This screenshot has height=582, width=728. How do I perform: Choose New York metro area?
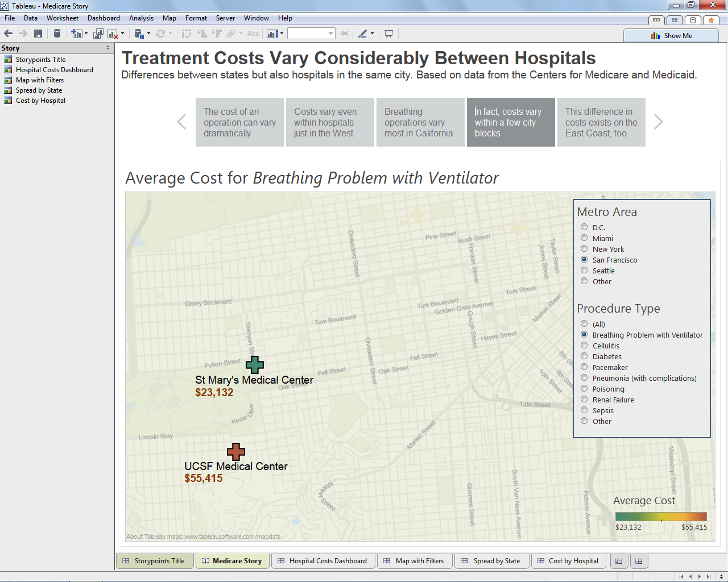pyautogui.click(x=584, y=249)
